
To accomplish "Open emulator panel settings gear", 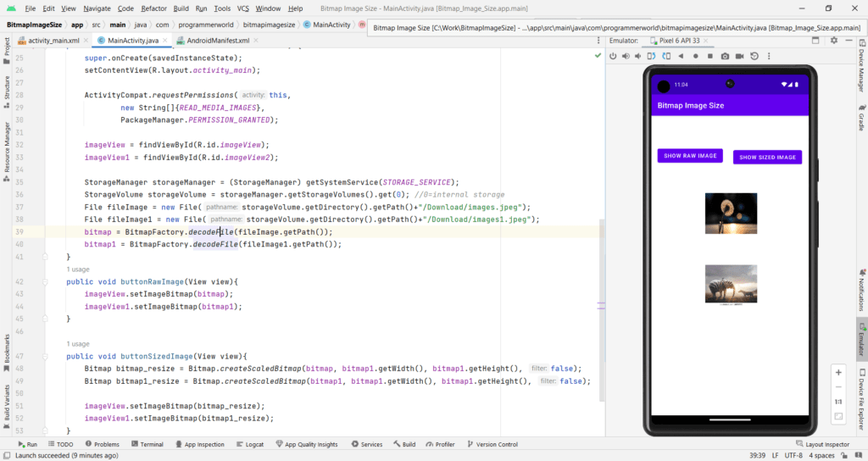I will [834, 41].
